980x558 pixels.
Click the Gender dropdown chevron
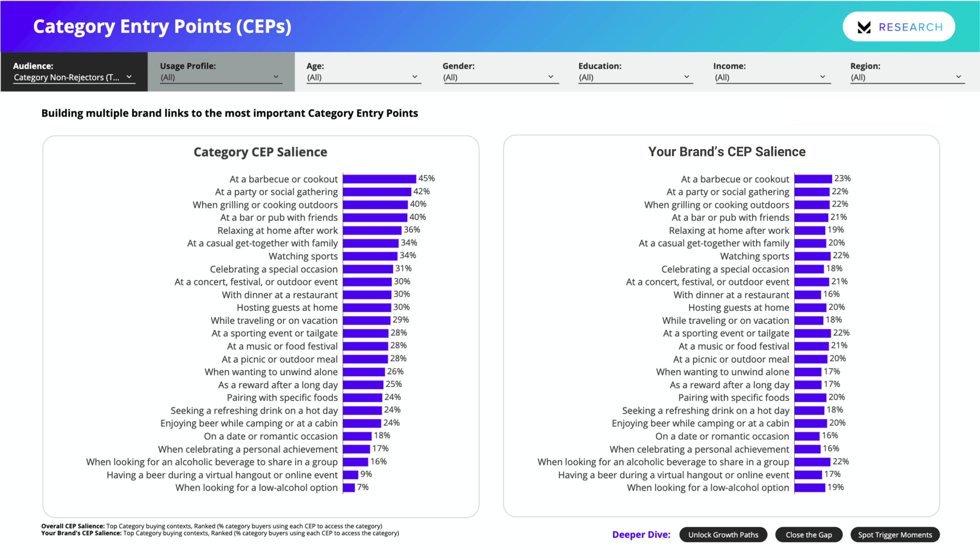point(551,77)
